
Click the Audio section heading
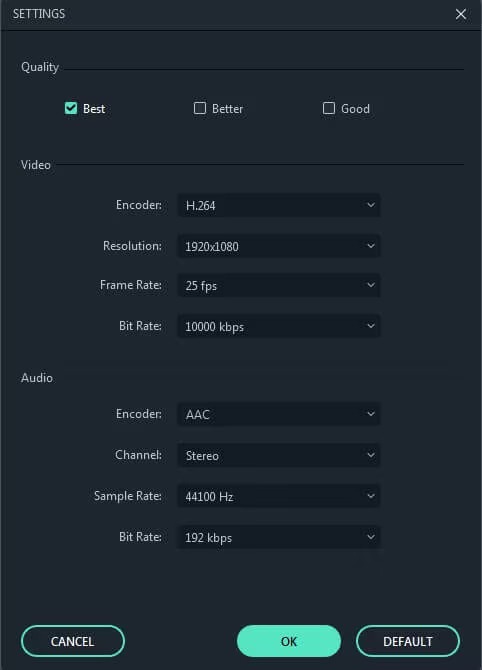point(37,378)
